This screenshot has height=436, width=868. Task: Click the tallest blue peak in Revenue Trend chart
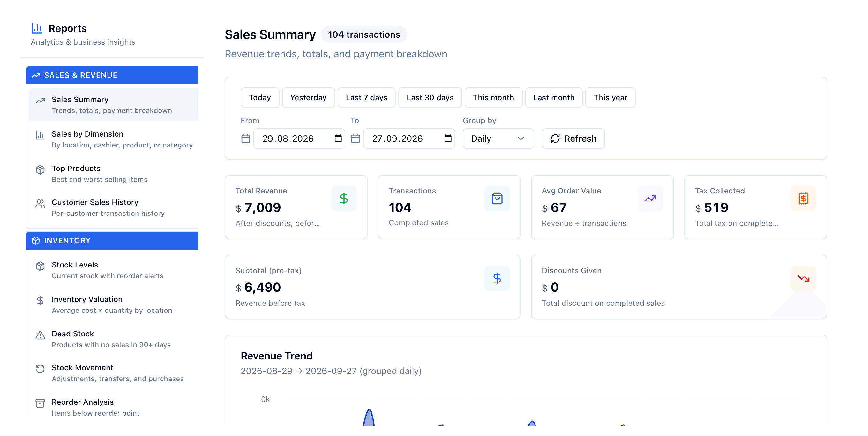click(369, 417)
